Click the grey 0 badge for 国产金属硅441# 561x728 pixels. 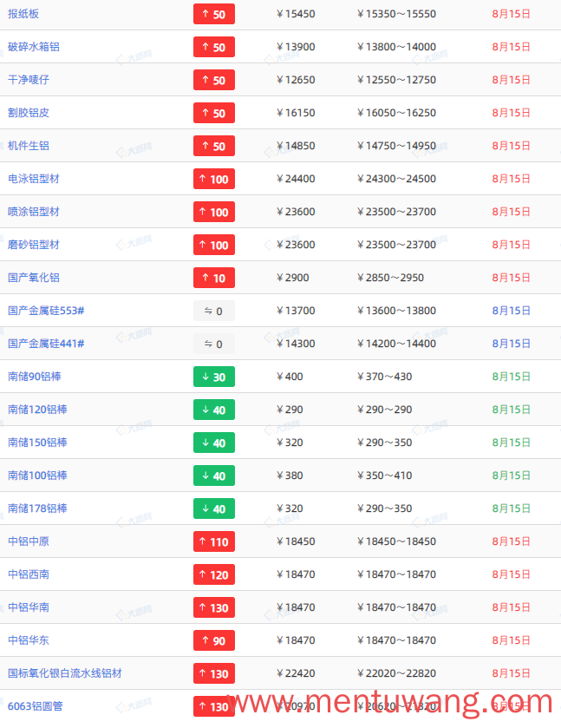click(214, 344)
